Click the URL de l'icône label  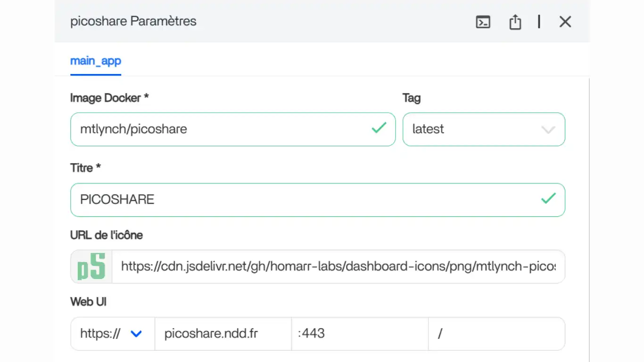coord(107,235)
